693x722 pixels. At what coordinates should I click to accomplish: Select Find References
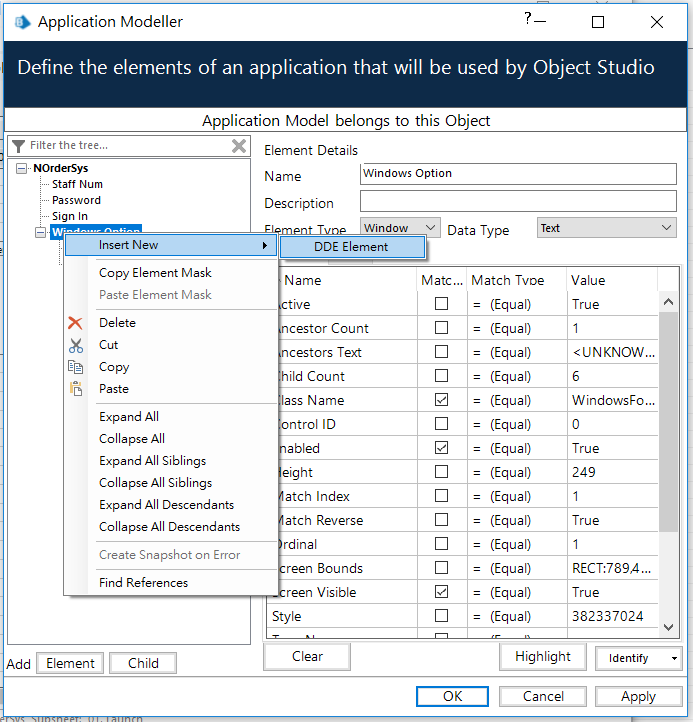(143, 583)
